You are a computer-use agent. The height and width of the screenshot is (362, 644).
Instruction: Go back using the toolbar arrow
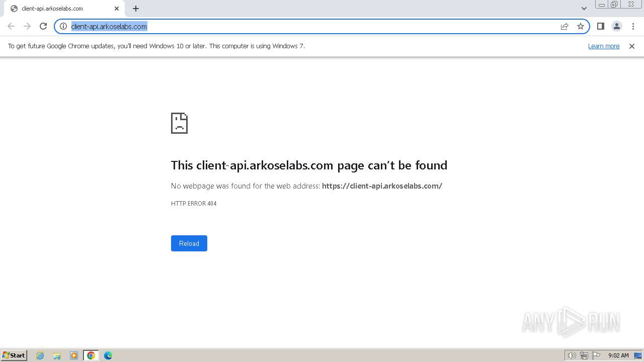tap(11, 26)
